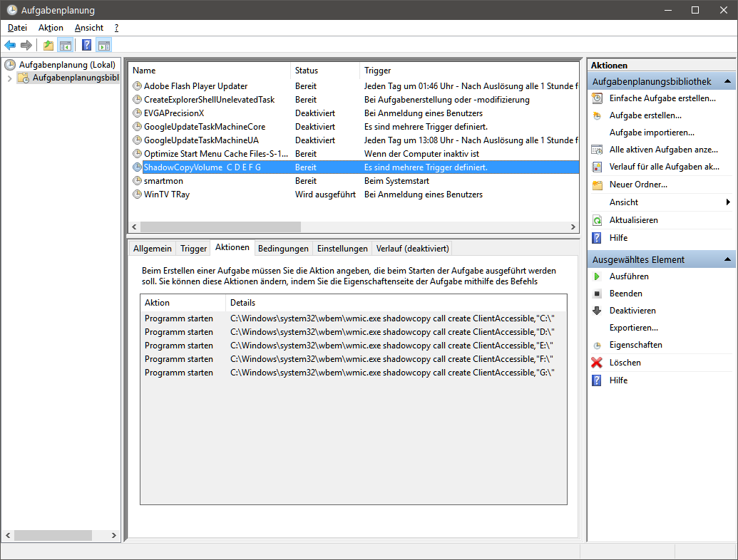Switch to the Einstellungen tab

(x=342, y=249)
